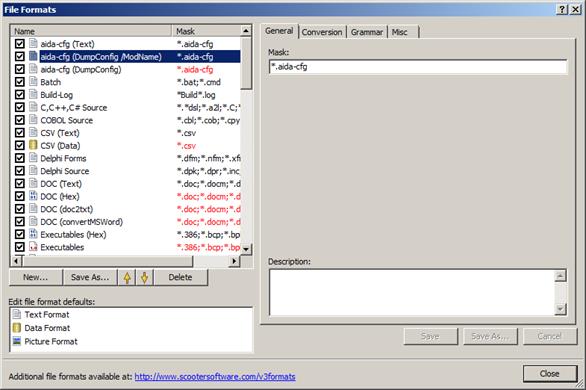Toggle the Executables (Hex) checkbox

pos(20,234)
